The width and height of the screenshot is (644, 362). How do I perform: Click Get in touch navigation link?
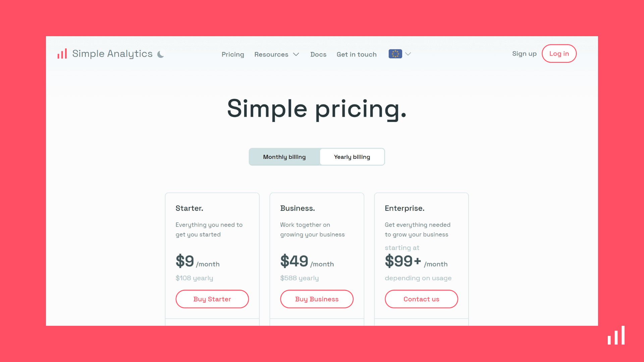coord(357,54)
